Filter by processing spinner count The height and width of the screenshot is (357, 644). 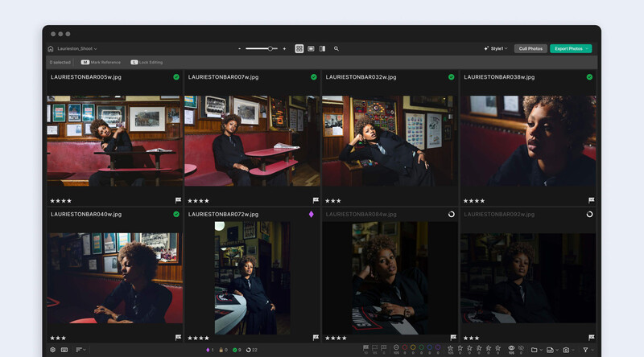click(252, 350)
